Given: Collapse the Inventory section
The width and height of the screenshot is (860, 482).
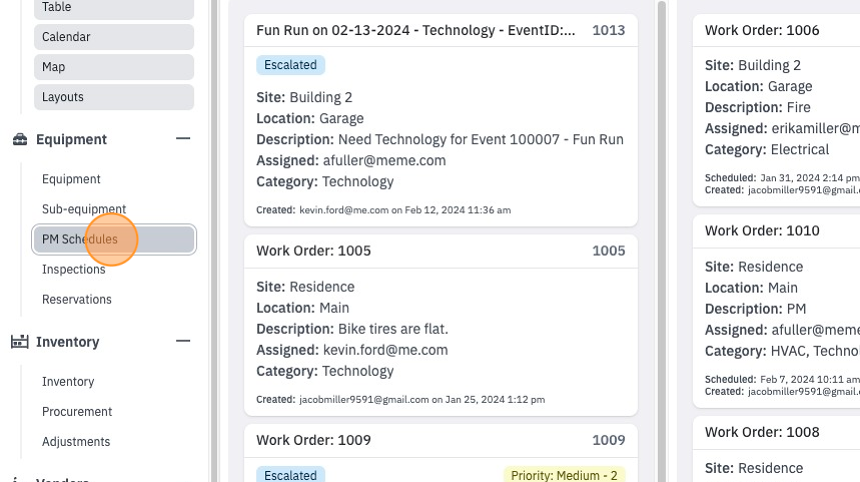Looking at the screenshot, I should tap(183, 341).
